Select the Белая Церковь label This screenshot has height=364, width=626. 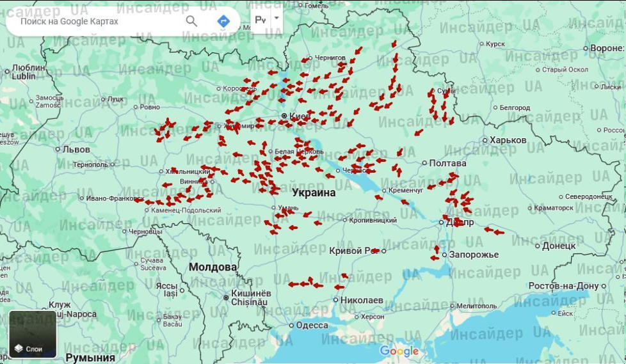pos(299,152)
